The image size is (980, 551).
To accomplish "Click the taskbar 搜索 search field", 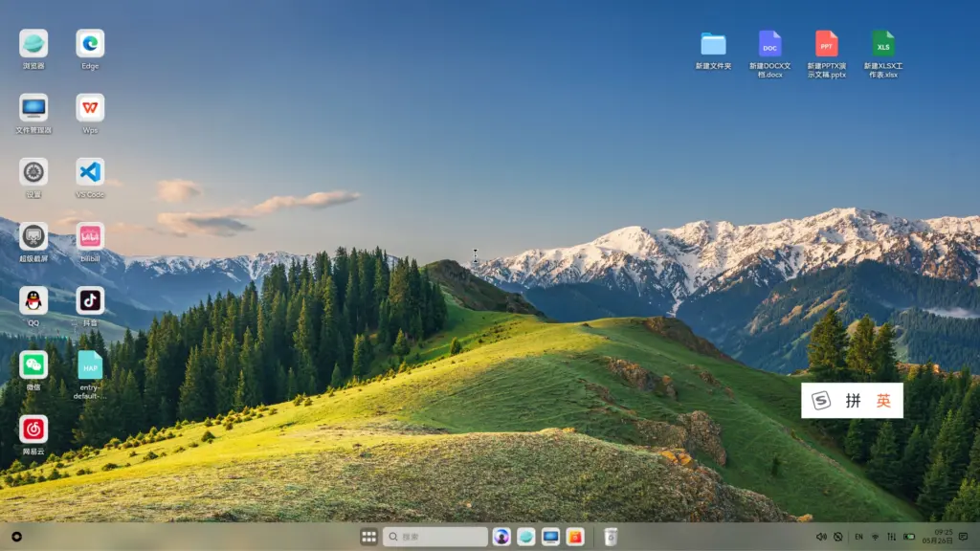I will (435, 537).
